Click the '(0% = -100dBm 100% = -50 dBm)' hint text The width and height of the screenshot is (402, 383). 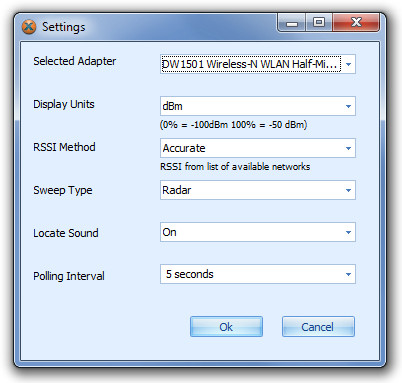pos(233,125)
